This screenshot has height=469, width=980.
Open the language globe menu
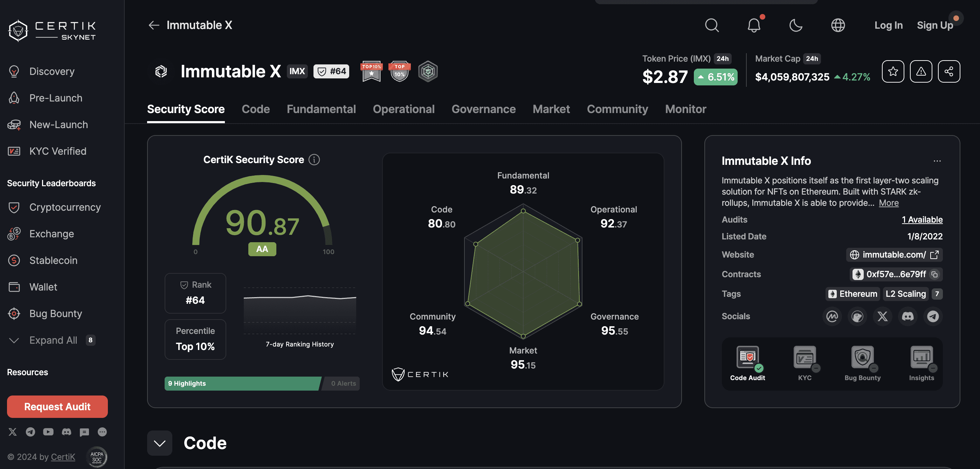pos(838,26)
